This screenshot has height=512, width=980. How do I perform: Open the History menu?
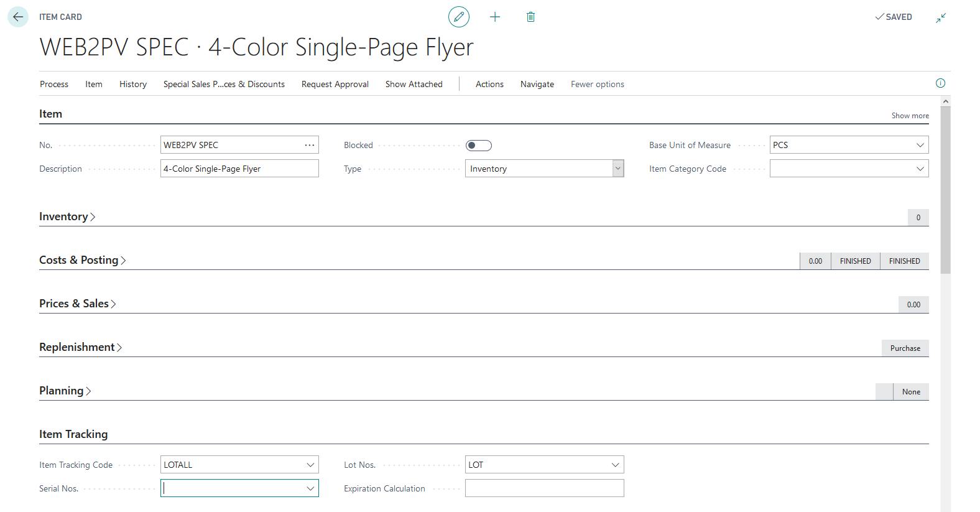click(133, 84)
